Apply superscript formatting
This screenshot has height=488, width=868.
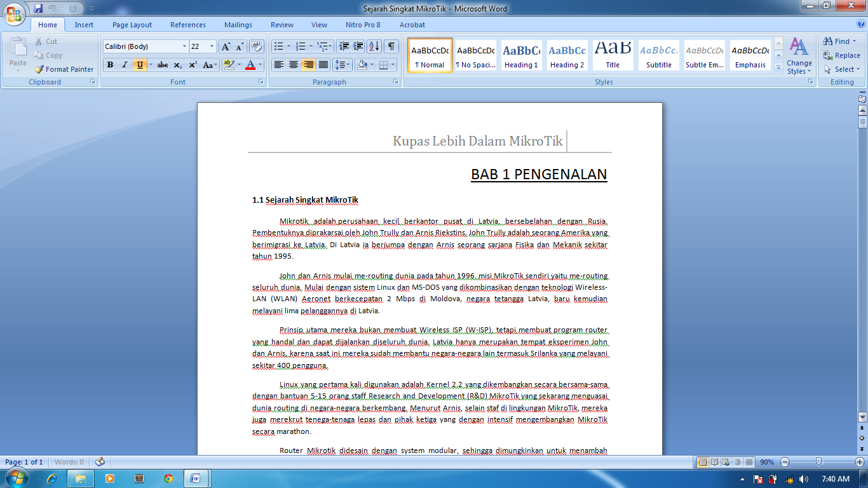193,65
